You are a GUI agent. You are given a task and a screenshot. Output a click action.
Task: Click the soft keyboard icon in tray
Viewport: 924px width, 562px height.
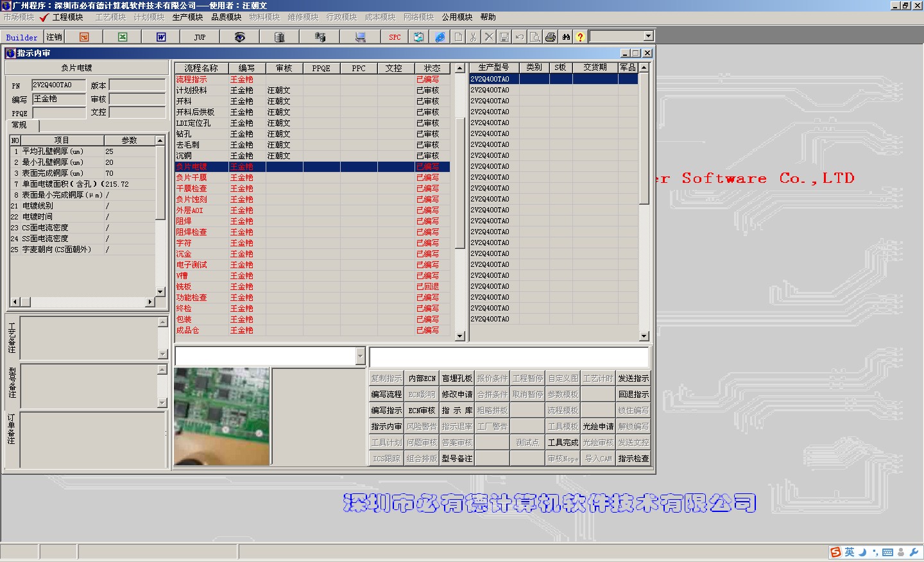pos(887,552)
